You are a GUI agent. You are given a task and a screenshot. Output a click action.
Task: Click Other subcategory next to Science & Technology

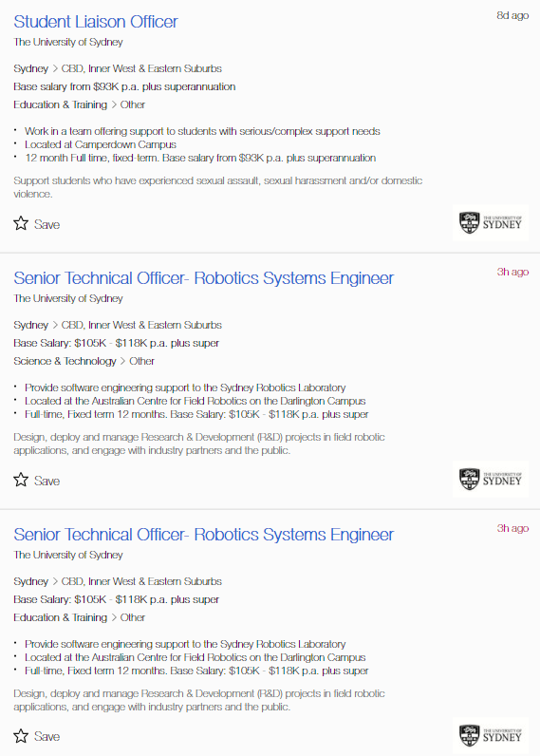click(x=141, y=361)
